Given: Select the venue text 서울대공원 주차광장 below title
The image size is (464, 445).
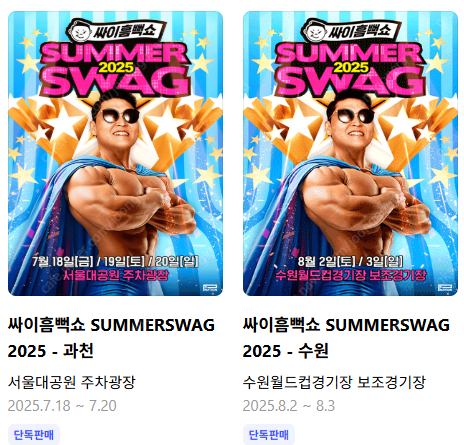Looking at the screenshot, I should [x=72, y=382].
